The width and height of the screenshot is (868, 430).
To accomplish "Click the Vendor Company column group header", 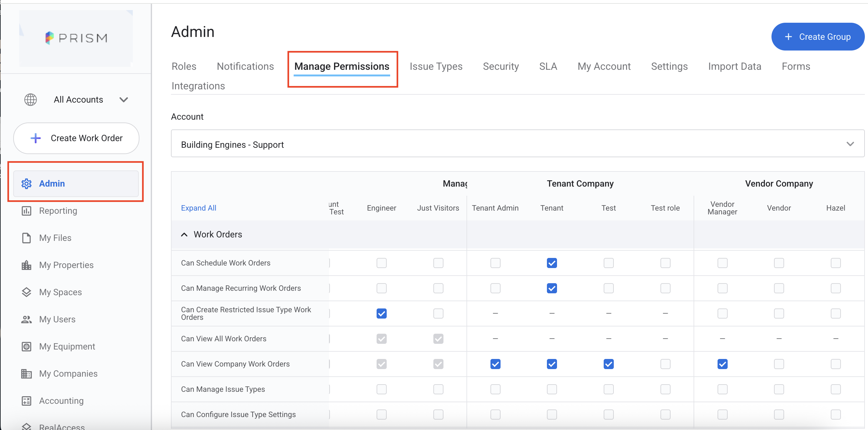I will click(x=779, y=184).
